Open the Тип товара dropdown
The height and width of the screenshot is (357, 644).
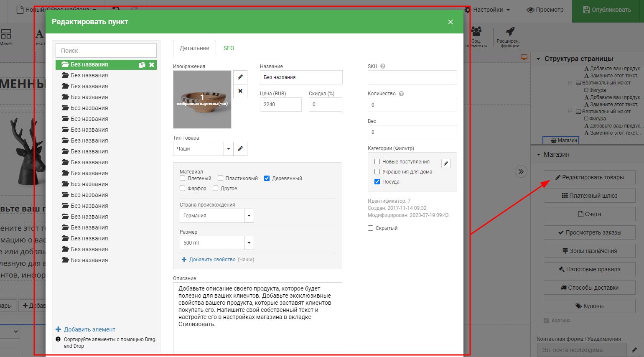228,149
